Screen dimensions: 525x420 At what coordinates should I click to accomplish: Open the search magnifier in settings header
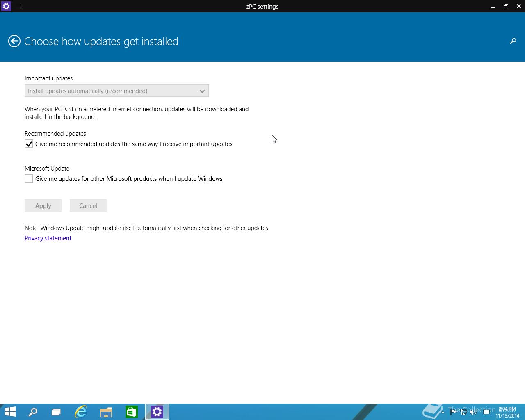513,41
